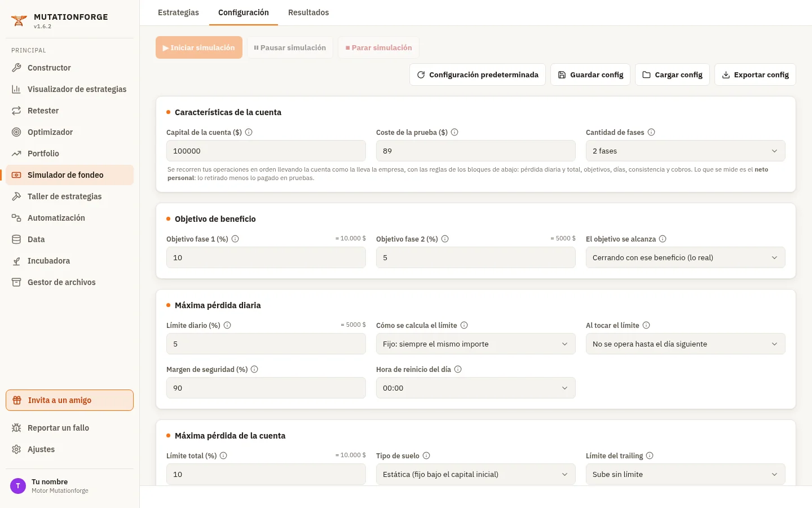Click info icon next to Al tocar el límite

646,325
